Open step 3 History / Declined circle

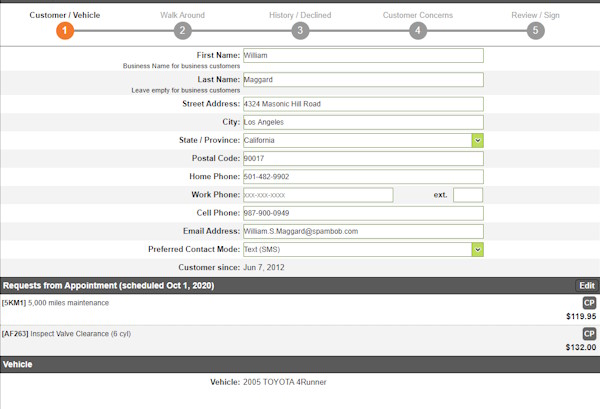301,31
